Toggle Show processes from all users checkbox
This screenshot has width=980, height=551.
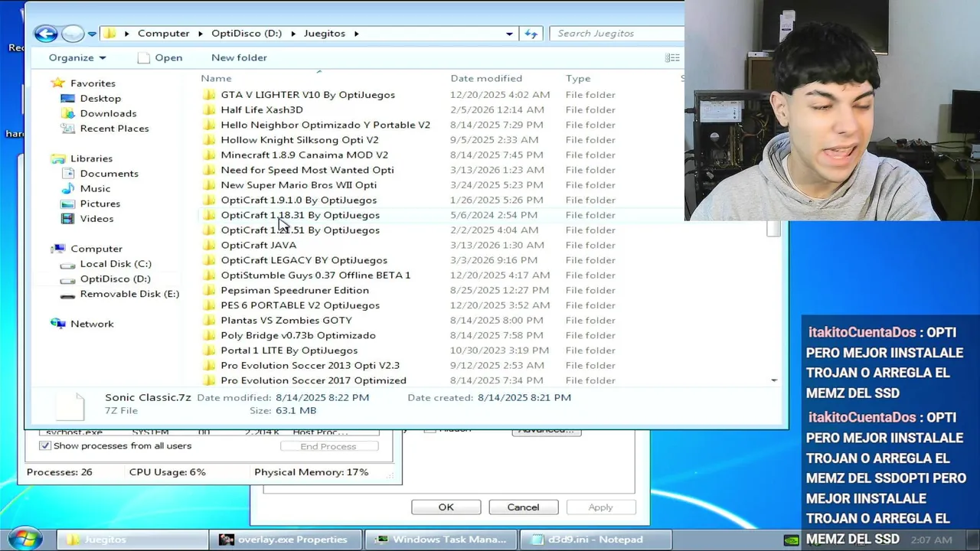45,445
